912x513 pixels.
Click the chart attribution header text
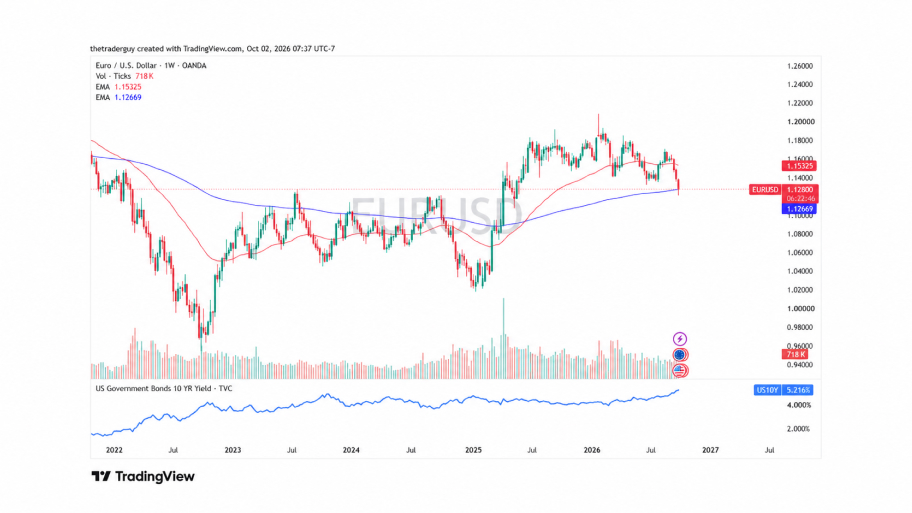coord(213,49)
